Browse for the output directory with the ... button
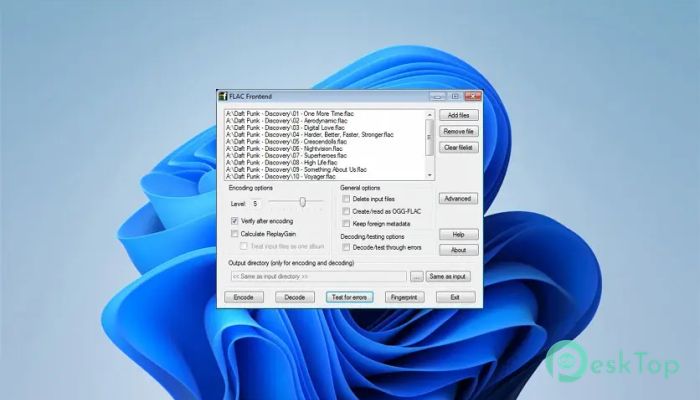 click(x=417, y=277)
